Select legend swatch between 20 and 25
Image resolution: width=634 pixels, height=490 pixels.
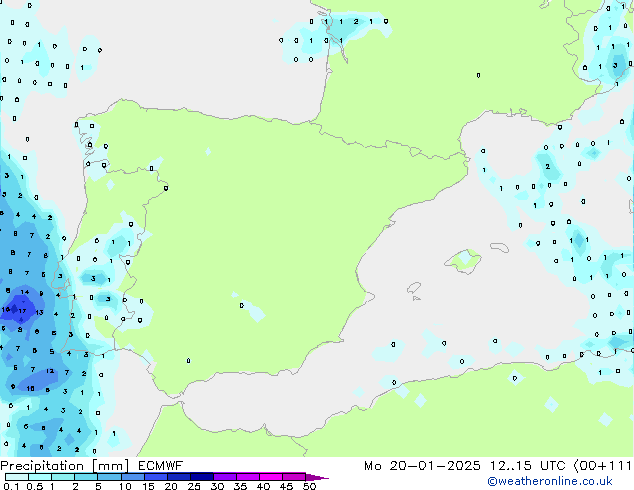pos(180,477)
